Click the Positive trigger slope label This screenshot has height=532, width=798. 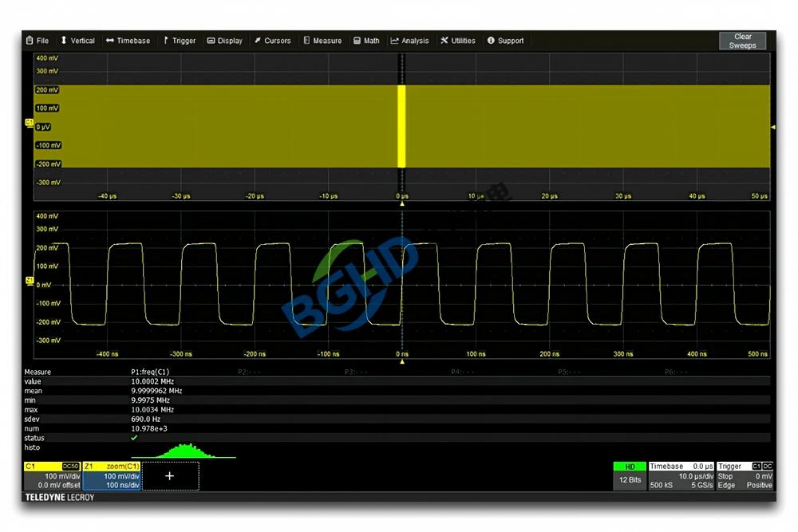[760, 485]
